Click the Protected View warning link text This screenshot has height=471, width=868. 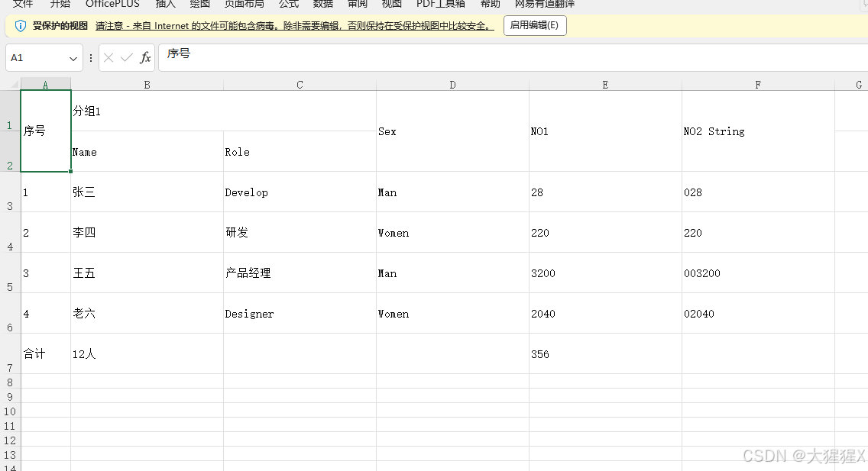coord(294,25)
